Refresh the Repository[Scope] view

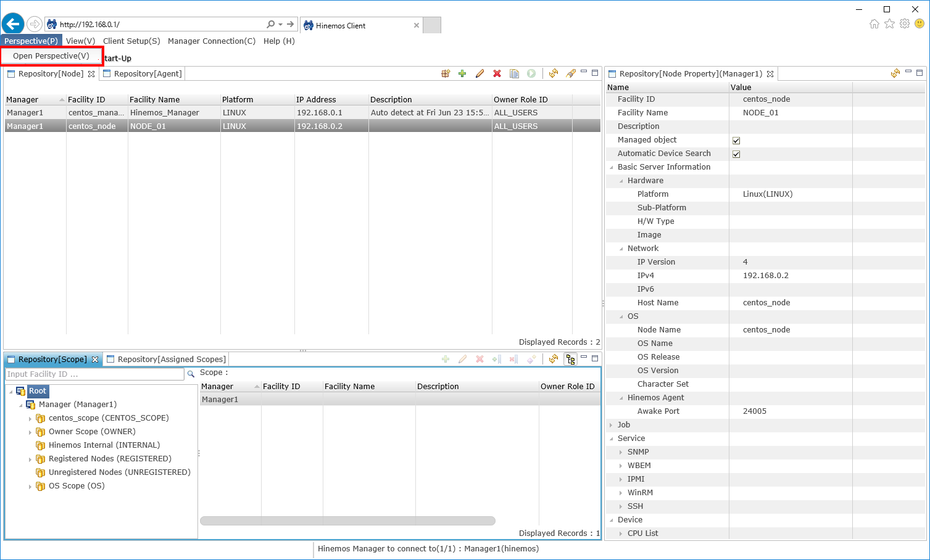point(554,359)
